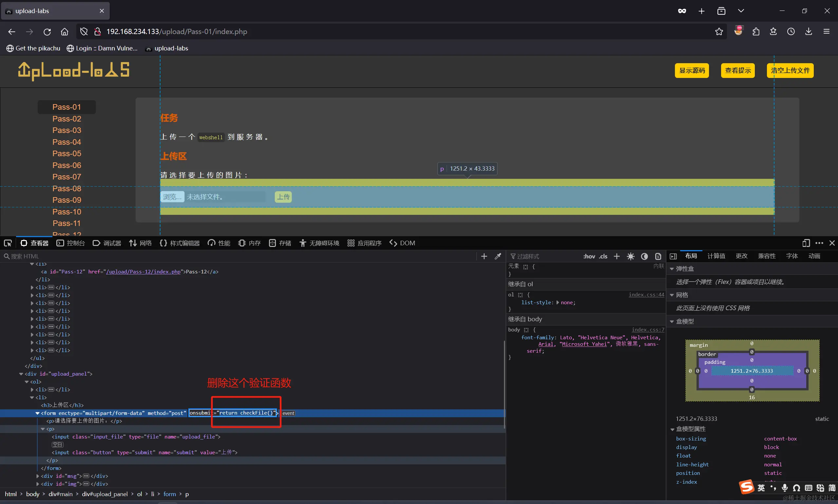This screenshot has height=504, width=838.
Task: Open a new browser tab
Action: 701,11
